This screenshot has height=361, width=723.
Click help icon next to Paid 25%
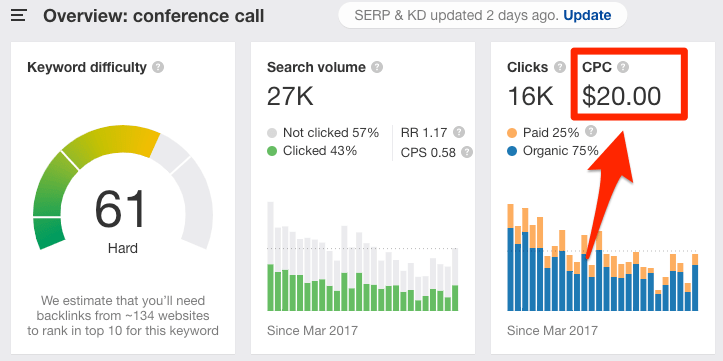[x=591, y=131]
